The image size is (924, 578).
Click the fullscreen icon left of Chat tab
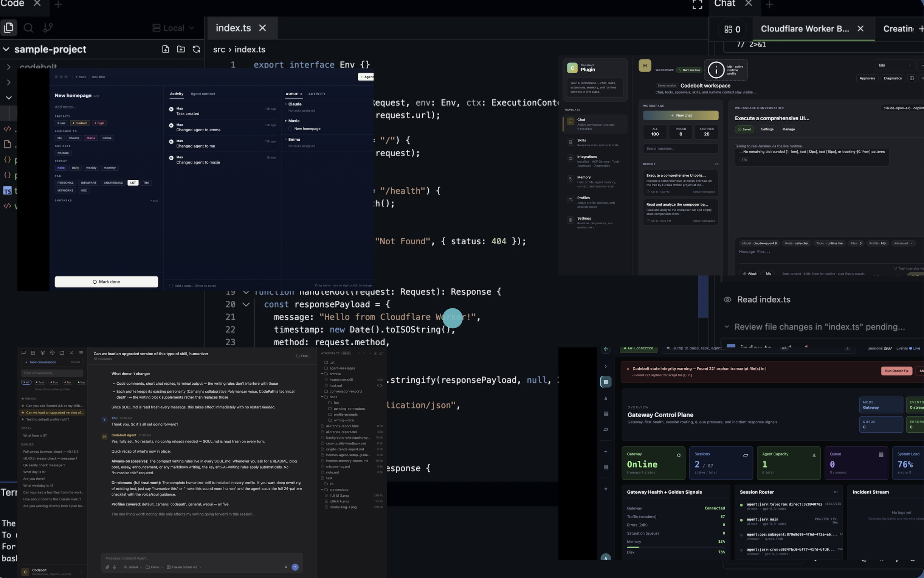point(698,4)
